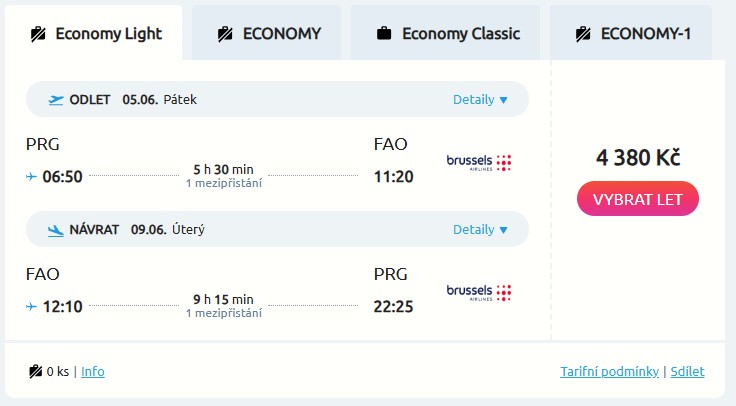This screenshot has height=406, width=736.
Task: Click the departure plane icon beside ODLET
Action: pyautogui.click(x=56, y=100)
